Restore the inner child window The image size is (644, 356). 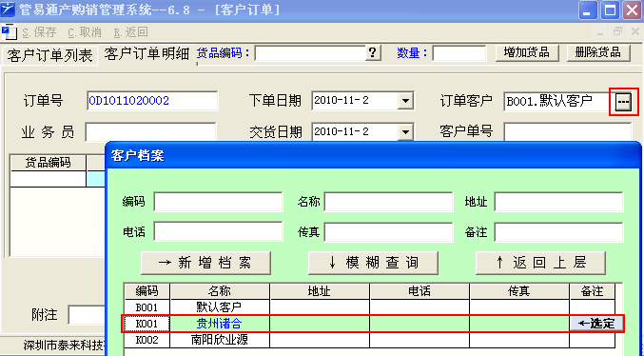tap(617, 32)
